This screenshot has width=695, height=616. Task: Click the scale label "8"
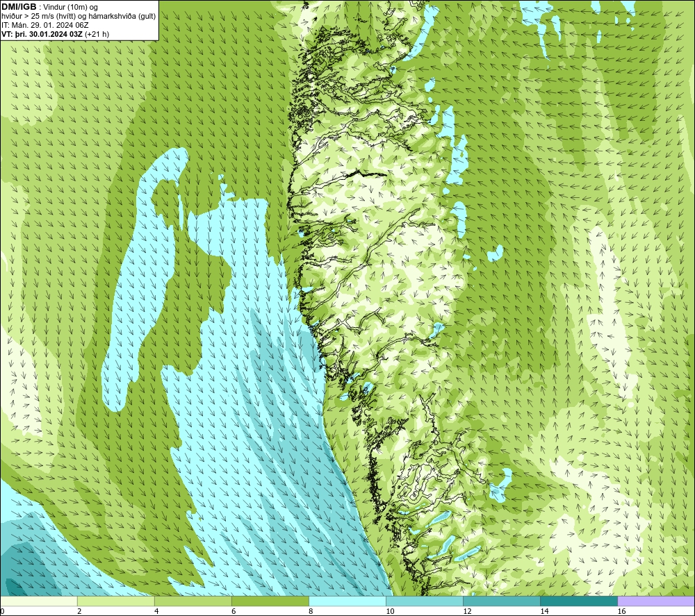pyautogui.click(x=311, y=612)
